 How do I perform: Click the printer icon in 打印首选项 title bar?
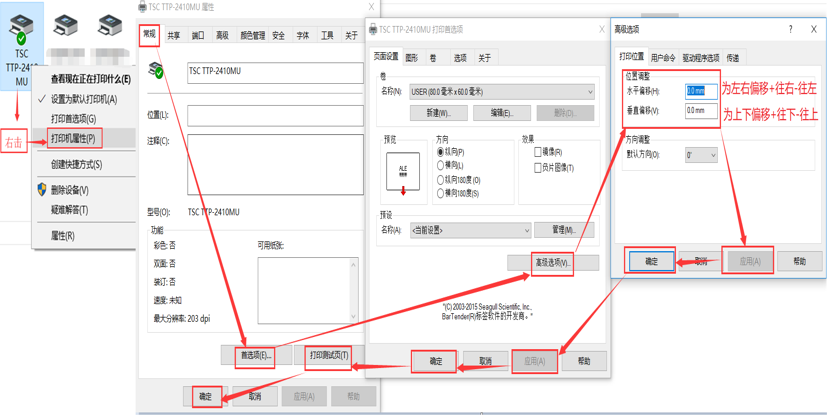pyautogui.click(x=372, y=30)
